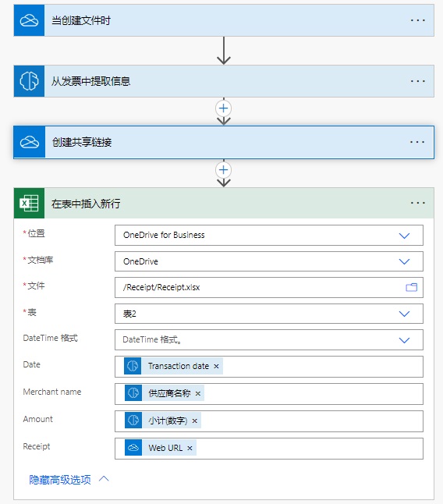The image size is (443, 504).
Task: Remove the 小计(数字) token
Action: 195,421
